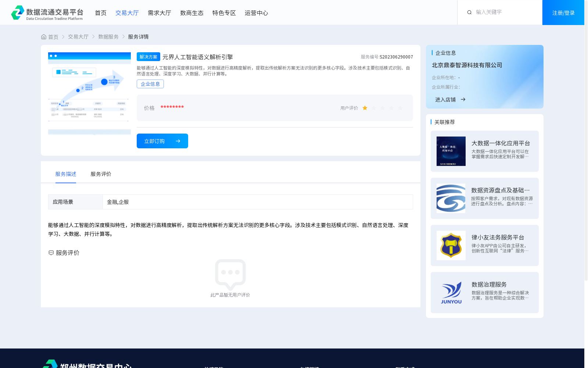Click the fourth rating star

click(x=391, y=108)
